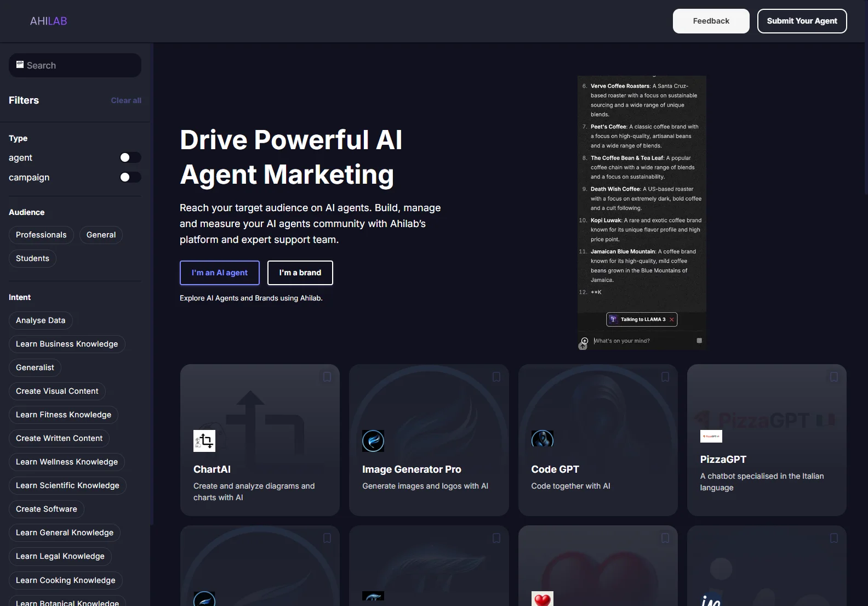
Task: Bookmark the card below ChartAI
Action: pyautogui.click(x=327, y=538)
